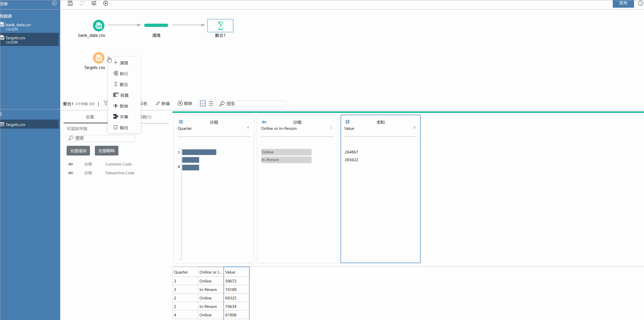This screenshot has height=320, width=644.
Task: Click the 全部添加 button
Action: (x=78, y=151)
